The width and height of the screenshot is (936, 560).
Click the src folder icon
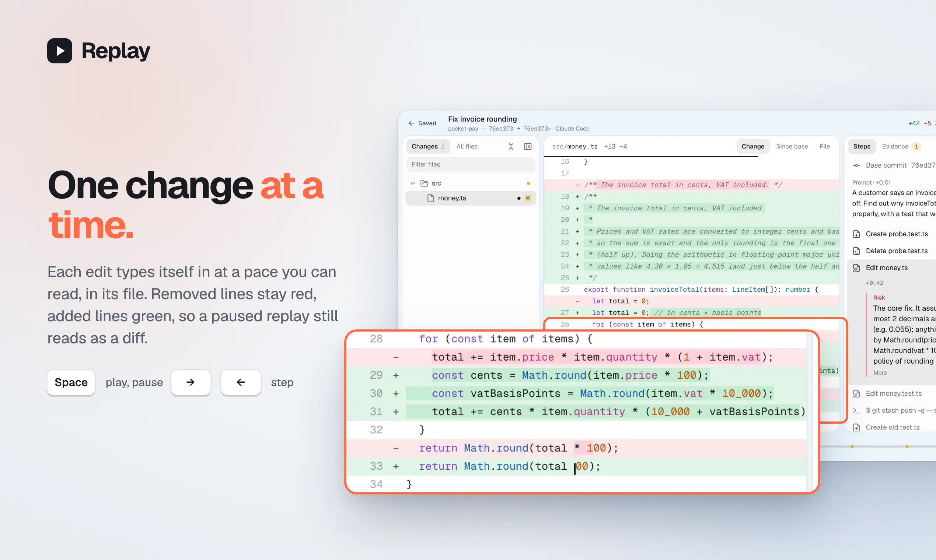pyautogui.click(x=424, y=183)
